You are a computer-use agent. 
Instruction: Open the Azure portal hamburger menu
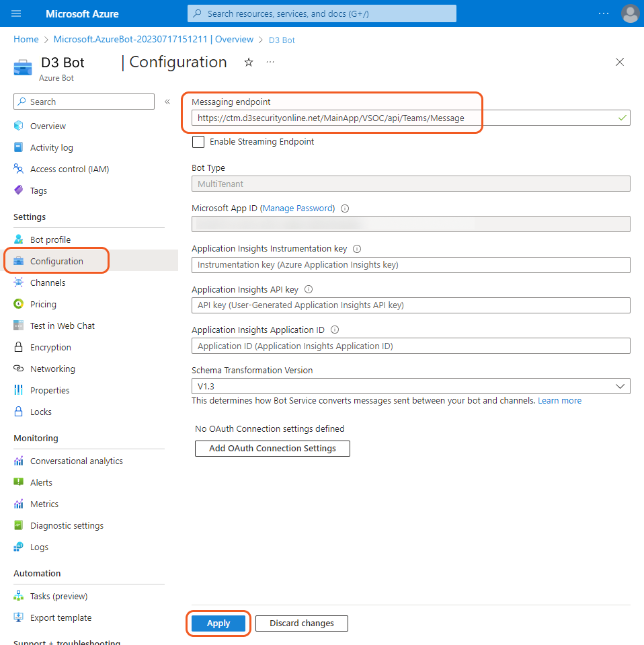pyautogui.click(x=16, y=13)
